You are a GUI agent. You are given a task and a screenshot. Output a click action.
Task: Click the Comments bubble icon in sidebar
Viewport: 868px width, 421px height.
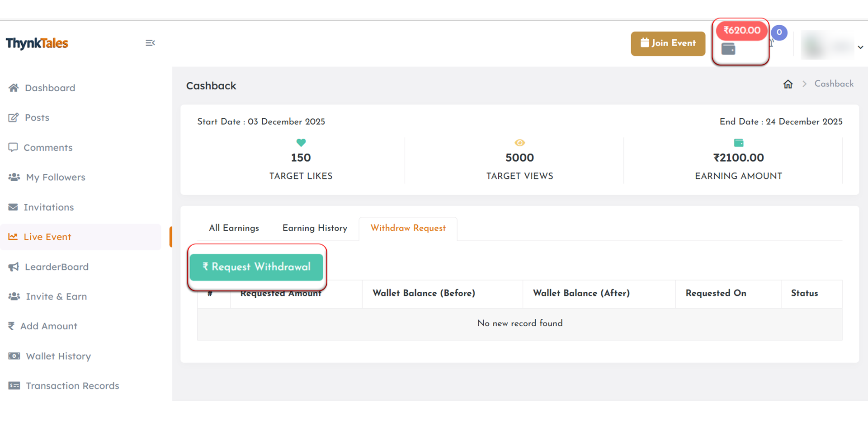pos(13,147)
